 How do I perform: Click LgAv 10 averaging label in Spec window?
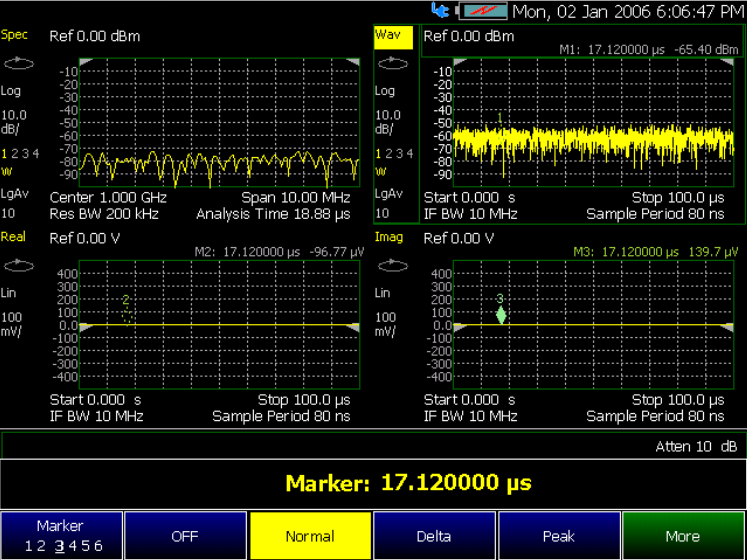(15, 203)
